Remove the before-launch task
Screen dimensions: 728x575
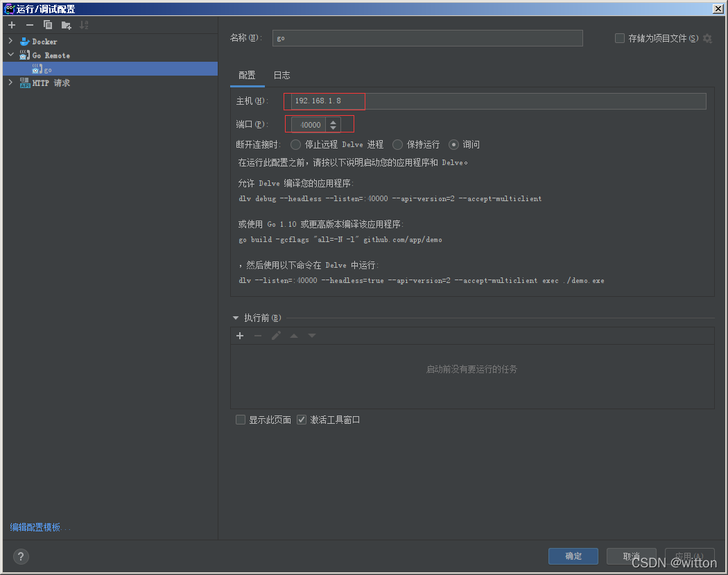click(x=258, y=336)
